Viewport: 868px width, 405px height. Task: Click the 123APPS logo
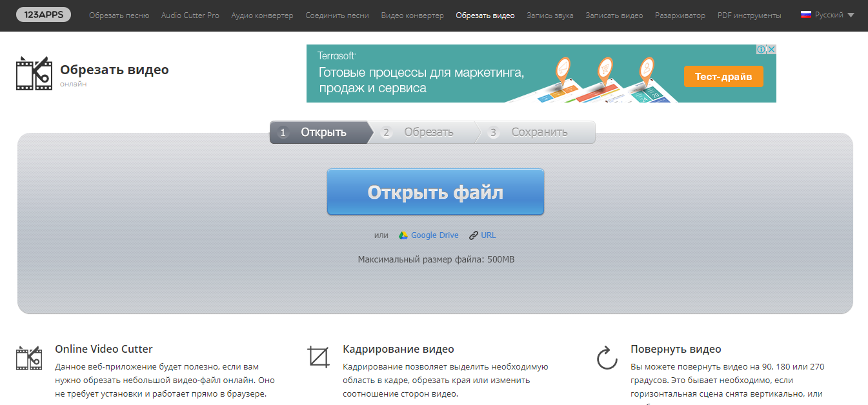click(43, 15)
